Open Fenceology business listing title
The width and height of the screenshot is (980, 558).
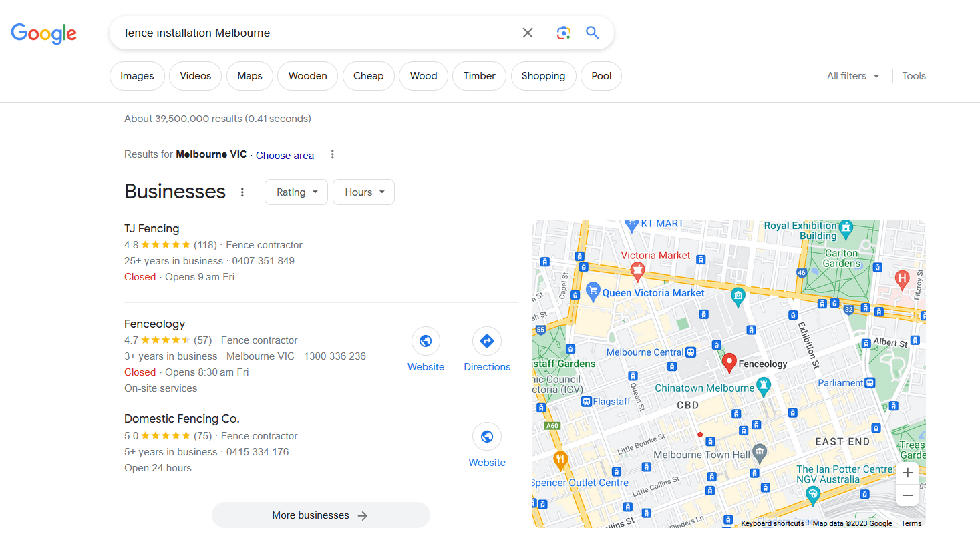pos(154,324)
